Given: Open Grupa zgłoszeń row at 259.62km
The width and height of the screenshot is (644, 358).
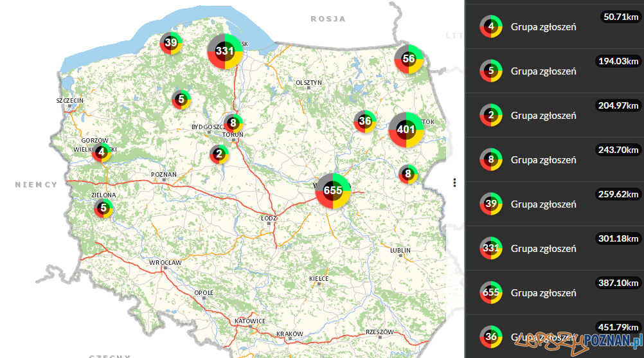Looking at the screenshot, I should click(x=555, y=204).
